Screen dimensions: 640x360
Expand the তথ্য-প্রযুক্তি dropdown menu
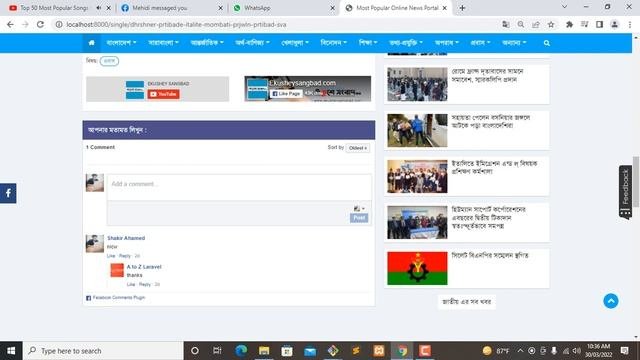(x=406, y=43)
